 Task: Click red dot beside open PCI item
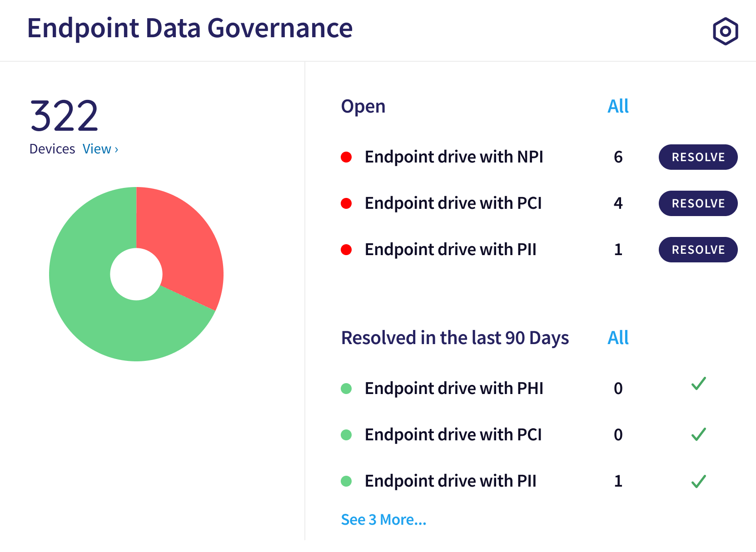pos(346,203)
